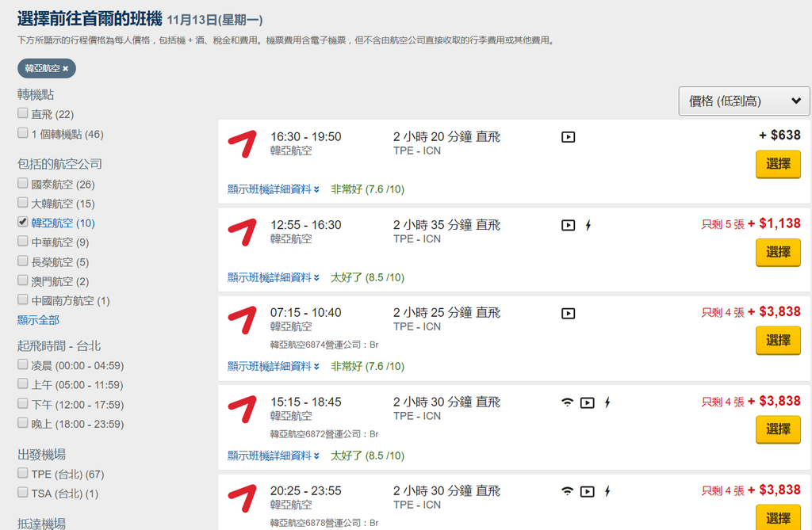The image size is (812, 530).
Task: Check the TSA (台北) (1) airport filter
Action: (x=23, y=493)
